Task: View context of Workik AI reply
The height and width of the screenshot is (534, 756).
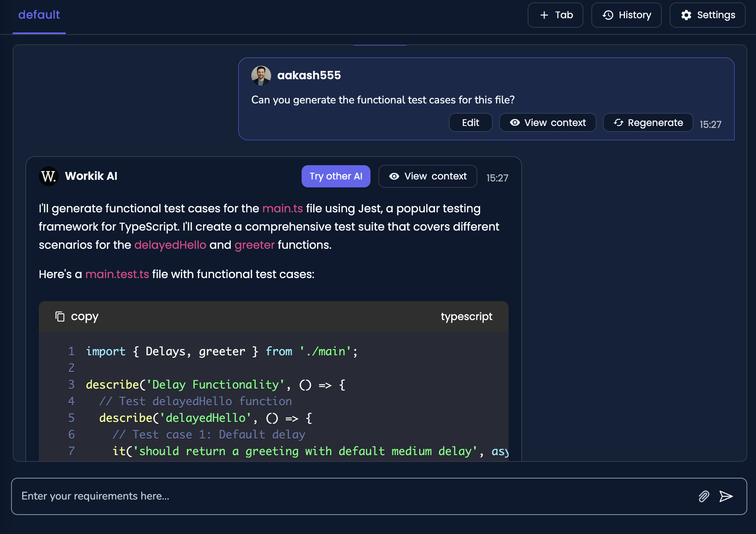Action: pyautogui.click(x=428, y=176)
